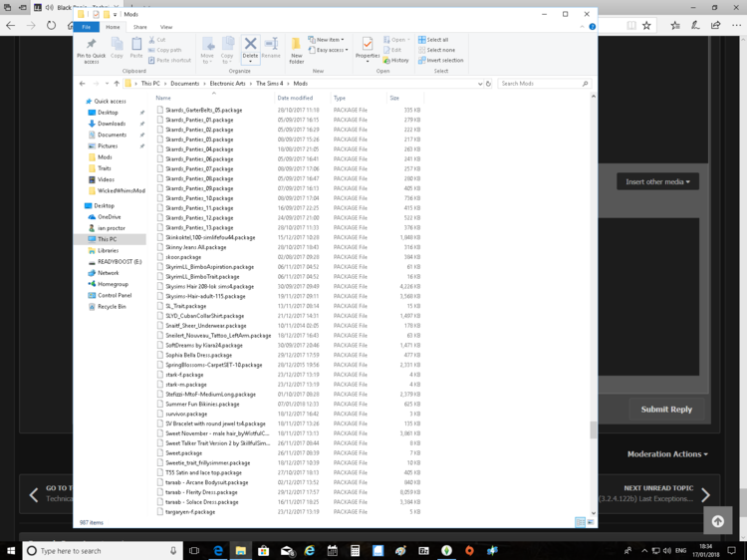This screenshot has height=560, width=747.
Task: Open the Properties checkmark icon
Action: (368, 44)
